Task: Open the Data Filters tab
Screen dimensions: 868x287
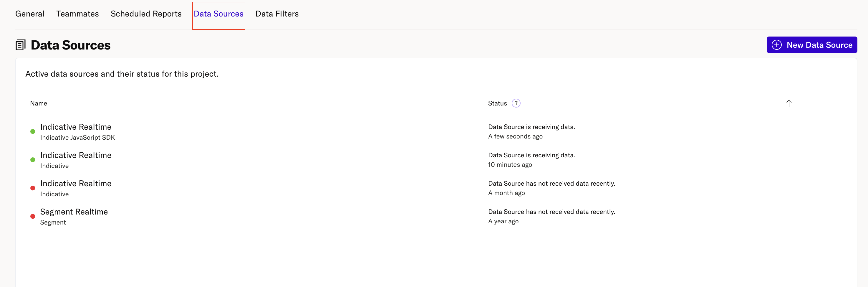Action: click(x=277, y=14)
